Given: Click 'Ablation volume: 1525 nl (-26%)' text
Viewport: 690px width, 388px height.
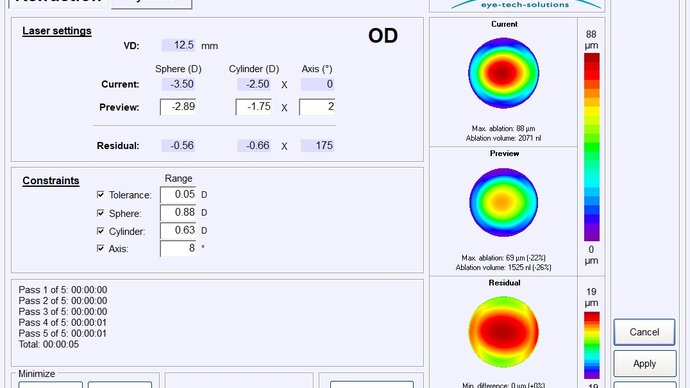Looking at the screenshot, I should tap(503, 267).
